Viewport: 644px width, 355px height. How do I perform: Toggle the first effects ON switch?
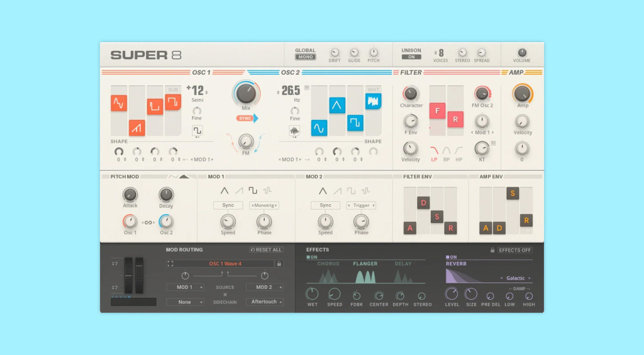tap(312, 258)
